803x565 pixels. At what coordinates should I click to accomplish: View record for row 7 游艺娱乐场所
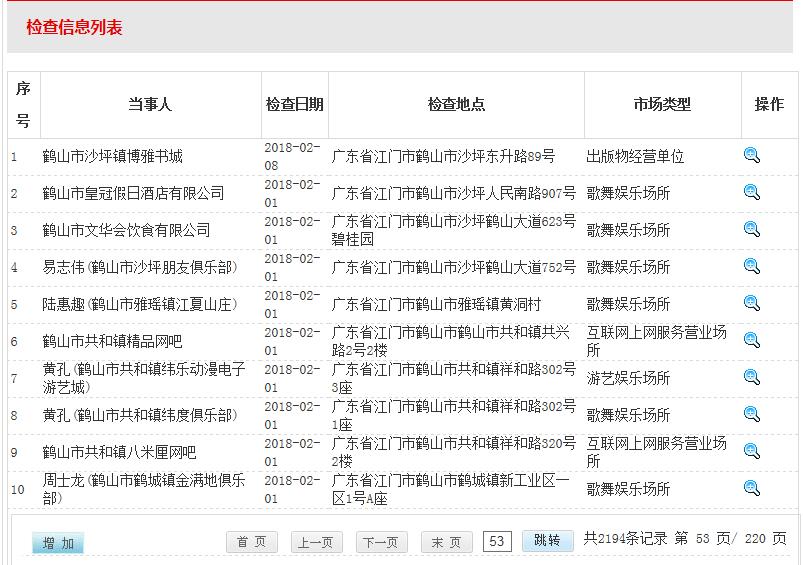752,377
